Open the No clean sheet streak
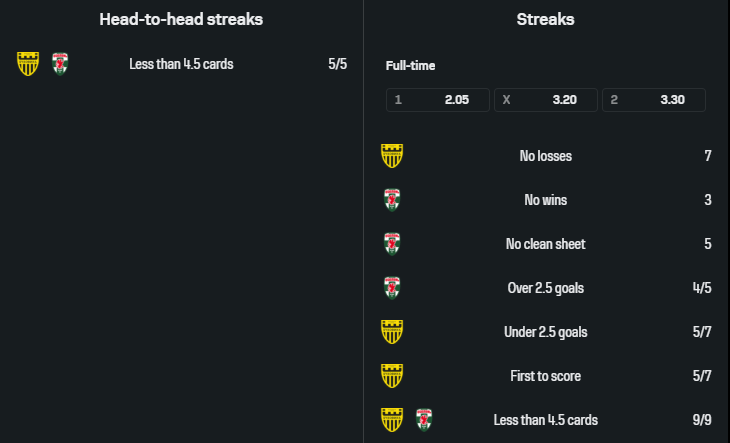This screenshot has width=730, height=443. click(546, 244)
